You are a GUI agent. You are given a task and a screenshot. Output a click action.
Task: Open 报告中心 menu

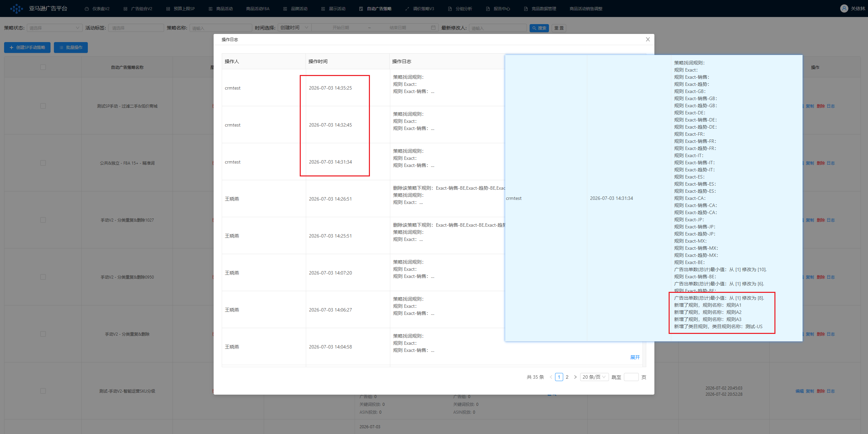coord(498,9)
